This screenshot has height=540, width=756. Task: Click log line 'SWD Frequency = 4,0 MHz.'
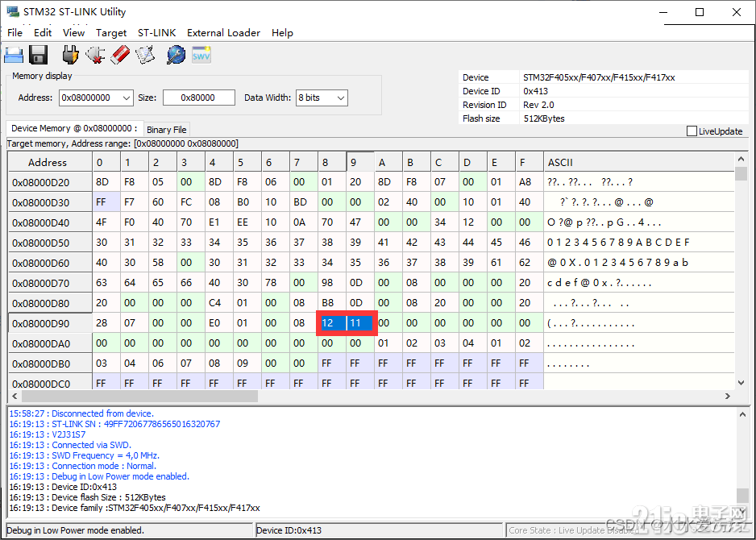pyautogui.click(x=85, y=455)
